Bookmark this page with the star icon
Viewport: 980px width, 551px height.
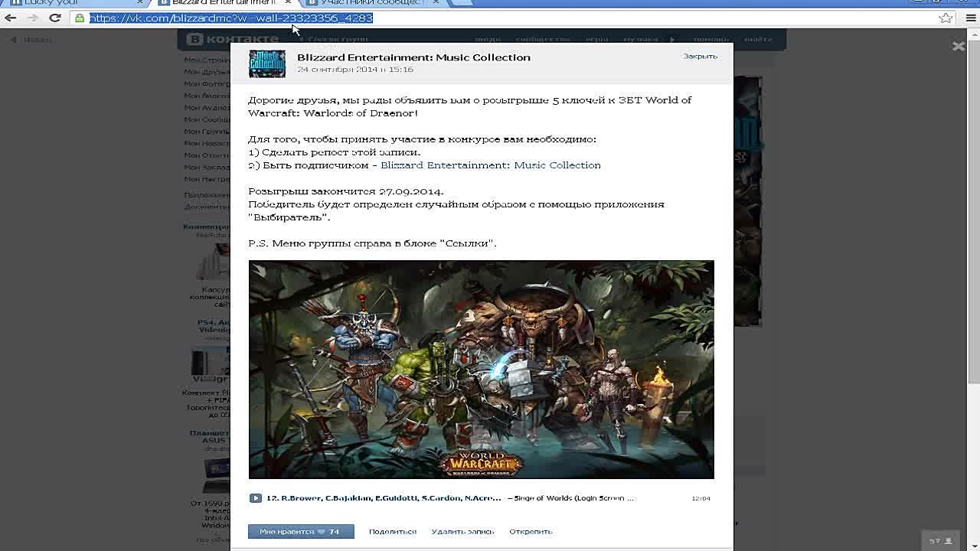click(946, 18)
